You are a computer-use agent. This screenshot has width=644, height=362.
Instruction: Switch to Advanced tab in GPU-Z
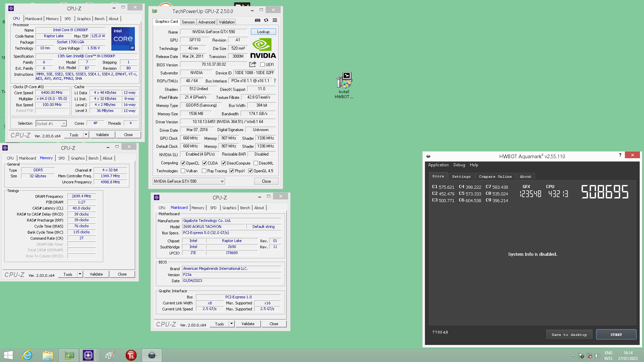click(207, 22)
